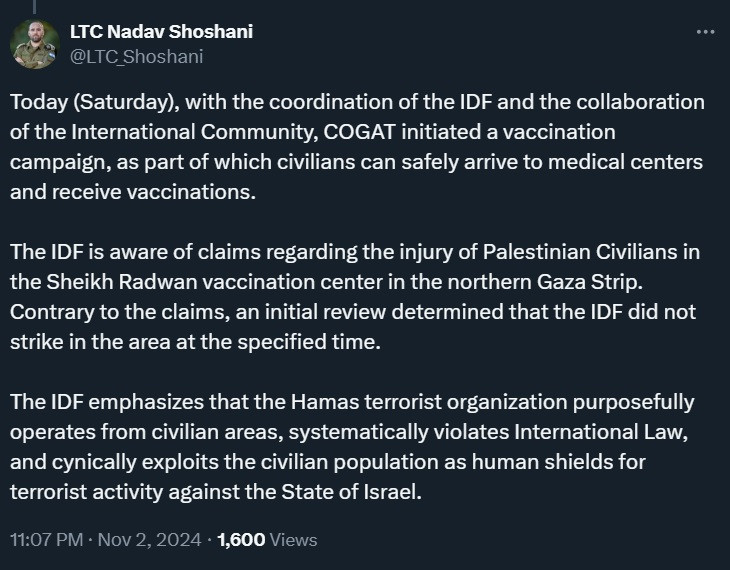
Task: Click LTC Nadav Shoshani's profile picture
Action: pos(36,44)
